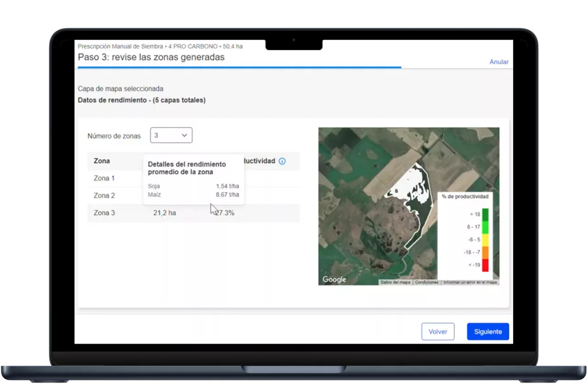Click the light green 6 - 17 swatch
Screen dimensions: 588x384
(485, 227)
